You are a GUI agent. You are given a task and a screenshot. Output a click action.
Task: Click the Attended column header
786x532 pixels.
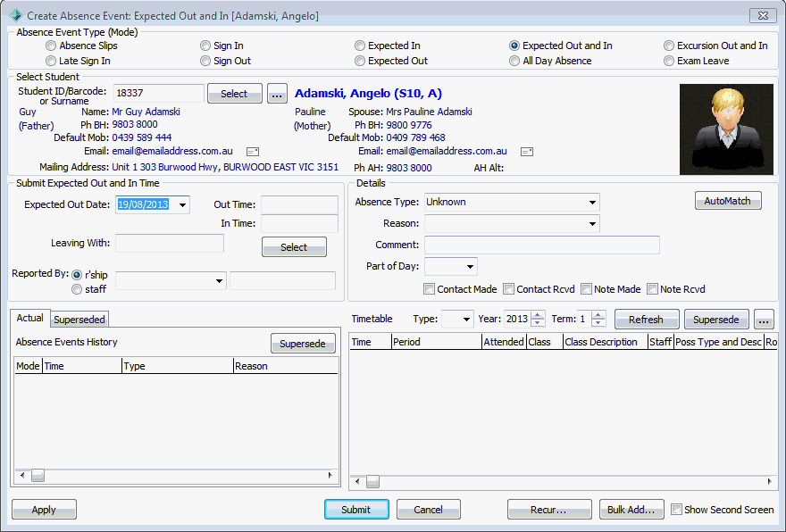pos(505,342)
